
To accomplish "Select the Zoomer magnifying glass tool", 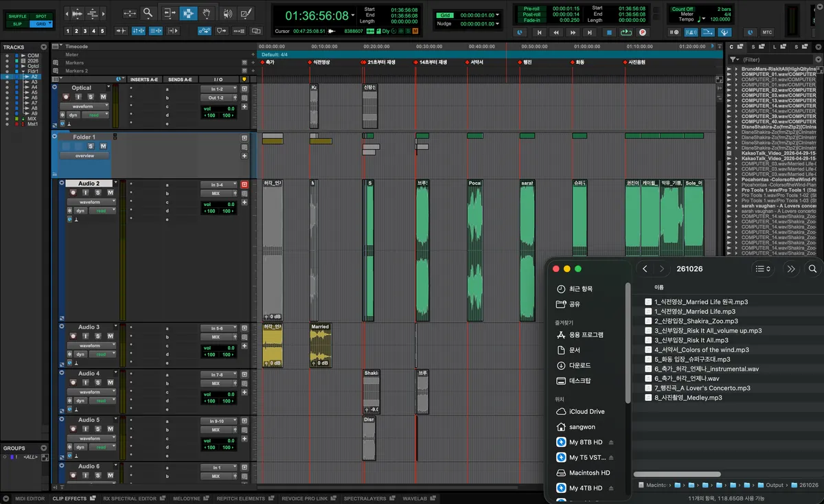I will click(x=148, y=13).
